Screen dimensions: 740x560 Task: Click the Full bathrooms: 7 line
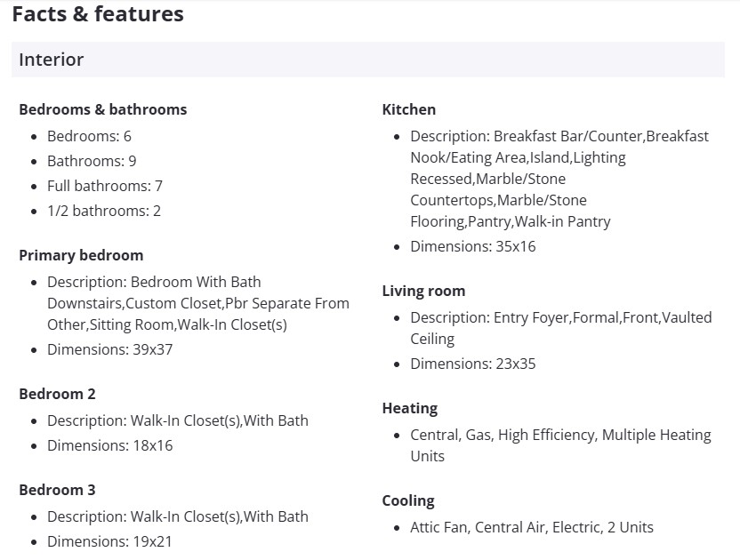(x=105, y=186)
